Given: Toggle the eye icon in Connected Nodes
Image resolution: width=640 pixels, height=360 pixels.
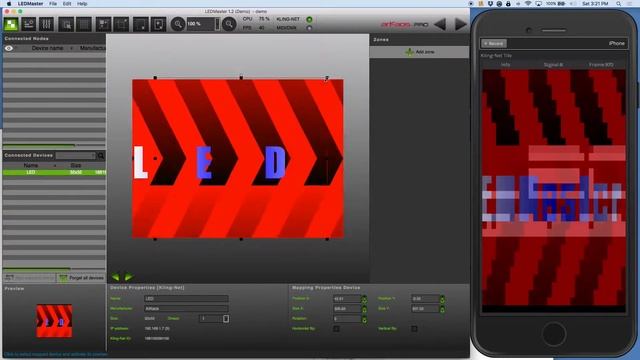Looking at the screenshot, I should [9, 48].
